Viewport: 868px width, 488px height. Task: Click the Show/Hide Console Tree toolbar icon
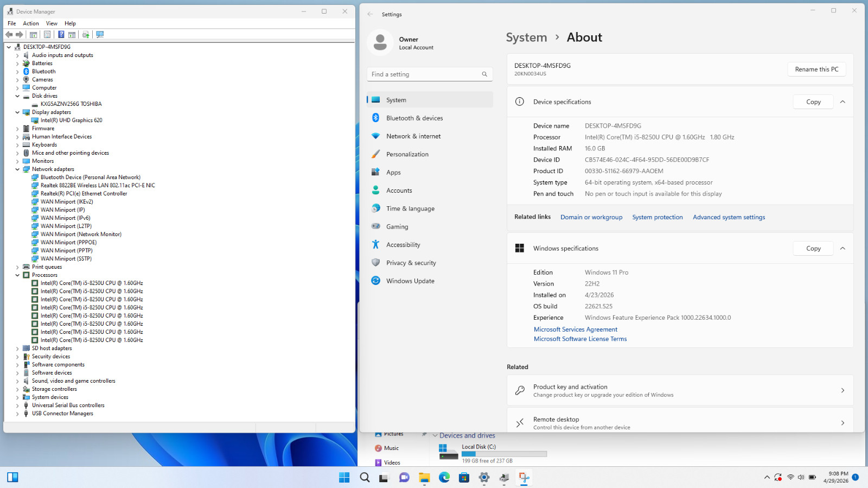point(33,34)
